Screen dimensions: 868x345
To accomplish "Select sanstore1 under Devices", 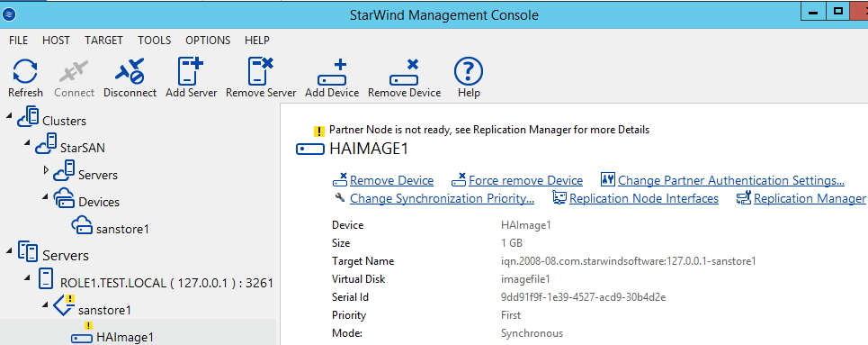I will pos(122,229).
